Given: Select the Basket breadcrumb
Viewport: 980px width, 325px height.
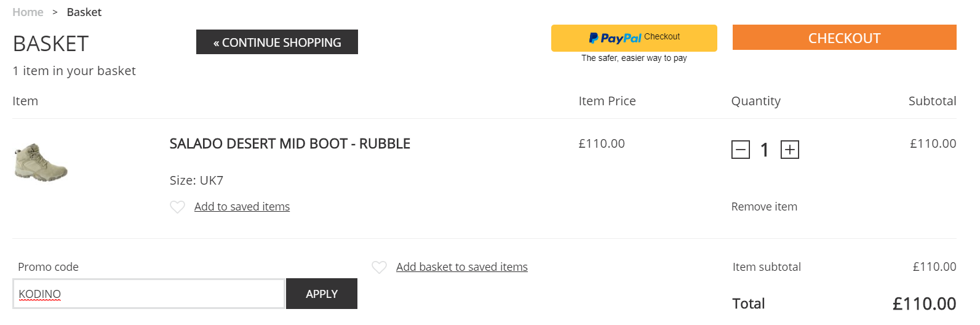Looking at the screenshot, I should (x=84, y=12).
